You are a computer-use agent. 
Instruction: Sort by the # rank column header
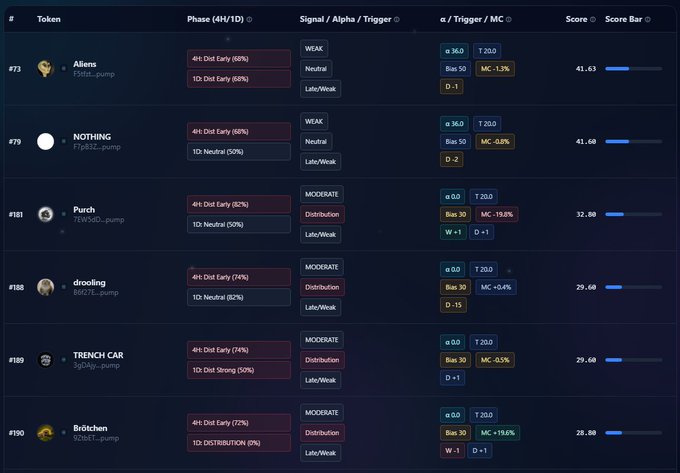[x=11, y=19]
